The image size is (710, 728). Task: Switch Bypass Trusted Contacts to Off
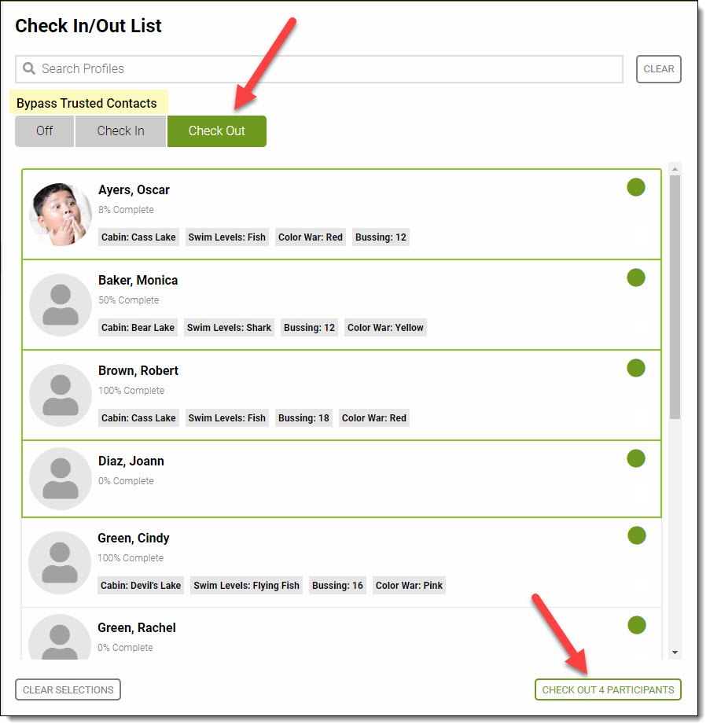(44, 131)
